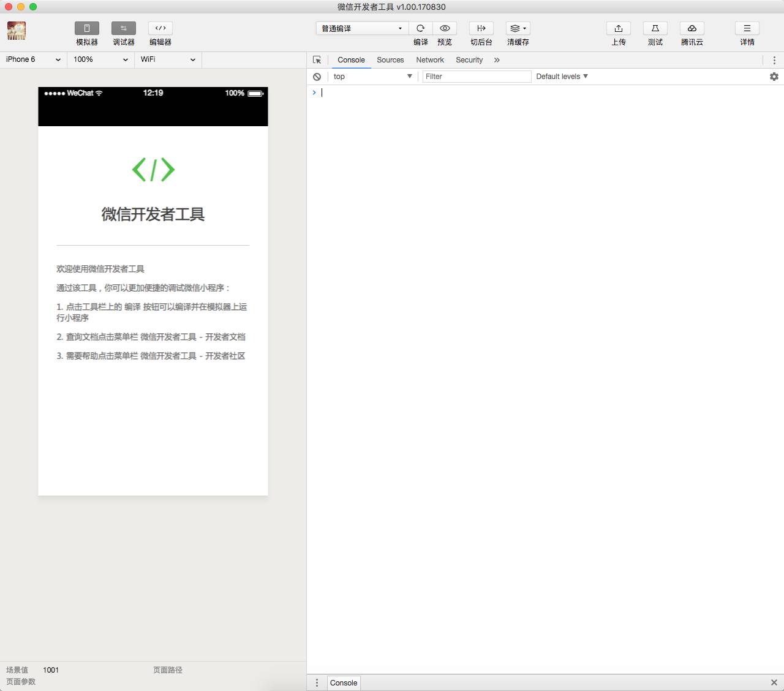Image resolution: width=784 pixels, height=691 pixels.
Task: Open the 100% zoom dropdown
Action: (x=100, y=59)
